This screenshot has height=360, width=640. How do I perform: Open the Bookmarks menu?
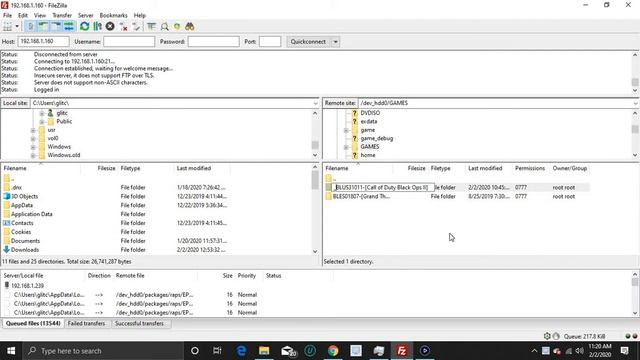click(x=113, y=16)
